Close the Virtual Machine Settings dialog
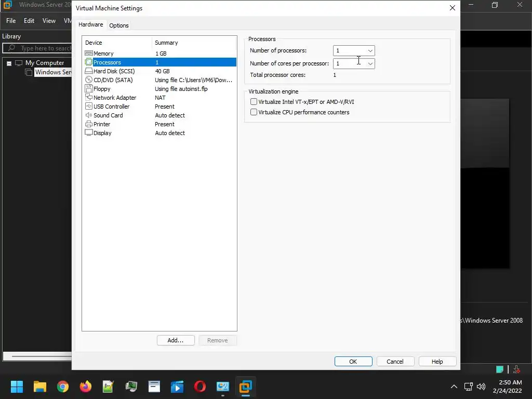Image resolution: width=532 pixels, height=399 pixels. coord(453,8)
